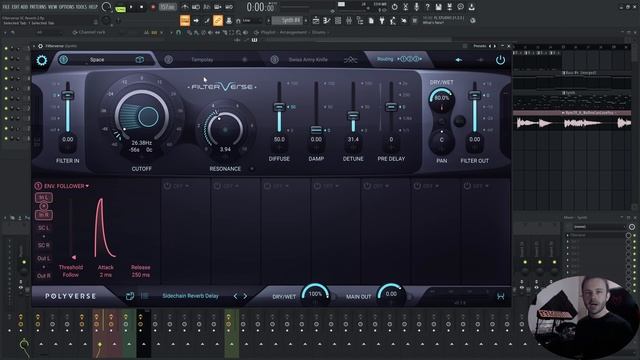640x360 pixels.
Task: Open the pattern selector Synth field
Action: point(288,20)
